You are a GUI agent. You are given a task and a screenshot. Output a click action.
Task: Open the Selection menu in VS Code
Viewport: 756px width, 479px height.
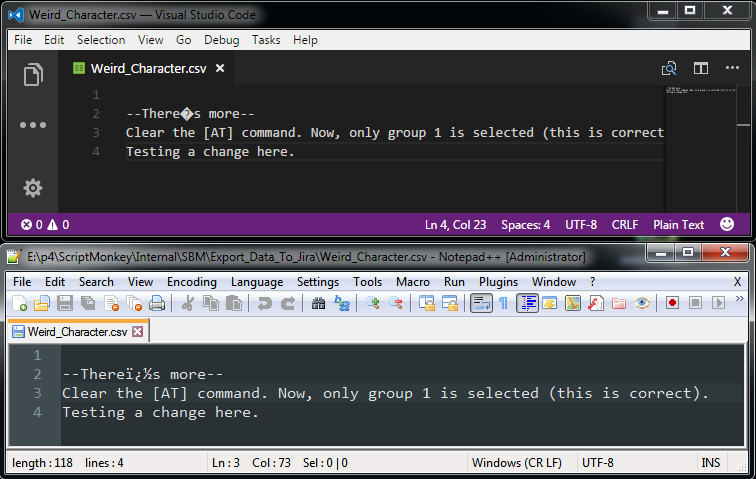(x=101, y=40)
